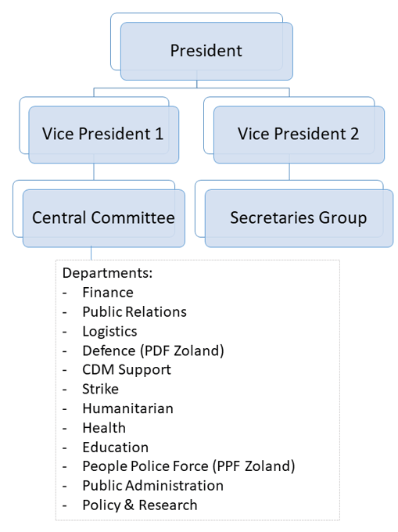Click the Departments heading text
The height and width of the screenshot is (532, 398).
[x=107, y=273]
